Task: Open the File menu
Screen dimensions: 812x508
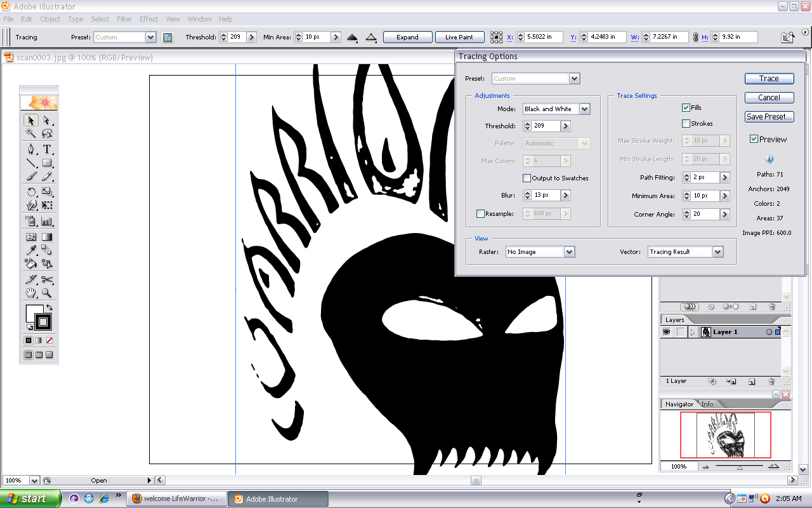Action: 8,19
